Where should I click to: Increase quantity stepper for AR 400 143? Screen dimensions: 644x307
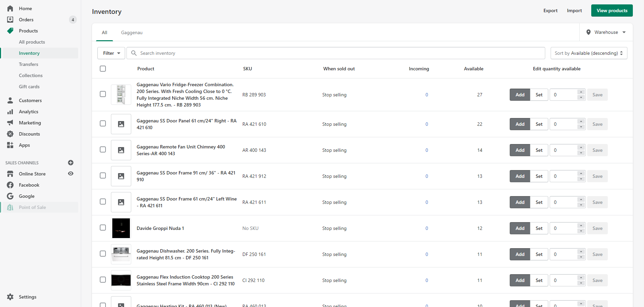pos(581,147)
